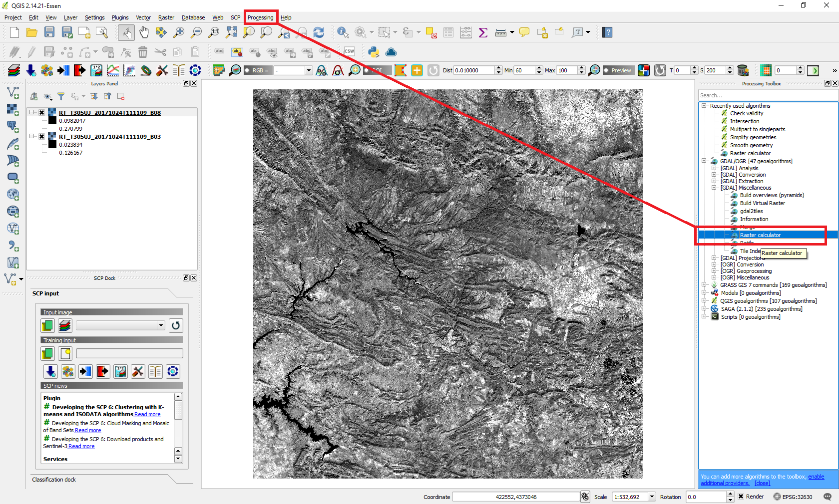Viewport: 839px width, 504px height.
Task: Click the Zoom Full extent icon
Action: 231,32
